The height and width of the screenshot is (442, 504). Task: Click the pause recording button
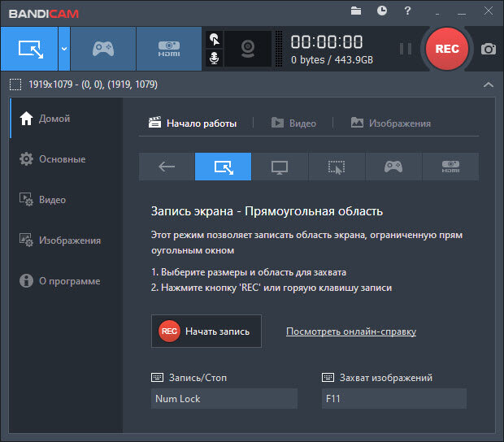[x=406, y=49]
